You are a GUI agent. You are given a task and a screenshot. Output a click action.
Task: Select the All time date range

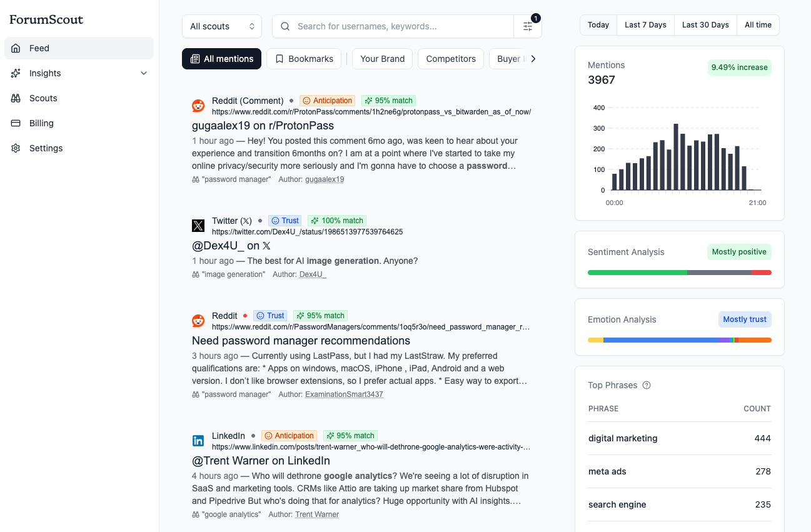click(x=758, y=24)
